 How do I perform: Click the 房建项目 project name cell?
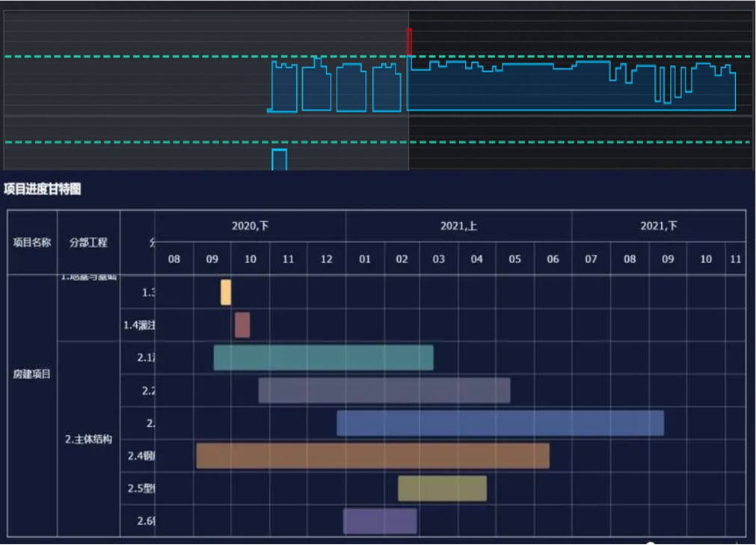[x=32, y=374]
